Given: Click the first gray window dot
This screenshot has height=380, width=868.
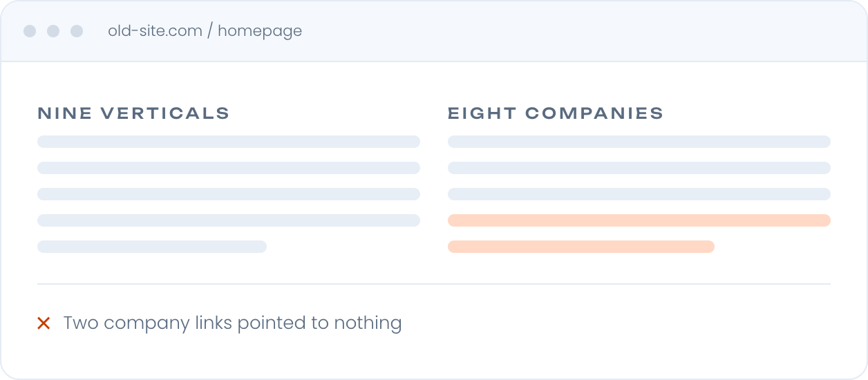Looking at the screenshot, I should click(x=30, y=31).
